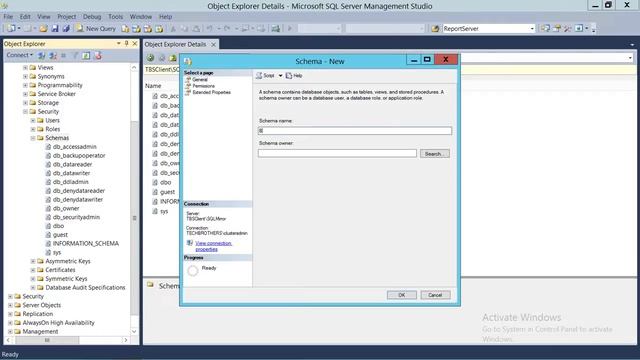640x360 pixels.
Task: Click the Object Explorer horizontal scrollbar thumb
Action: tap(47, 340)
